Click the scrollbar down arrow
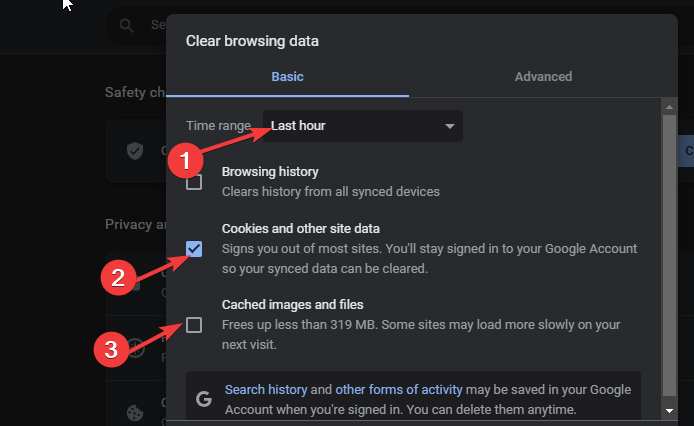Image resolution: width=694 pixels, height=426 pixels. (669, 411)
